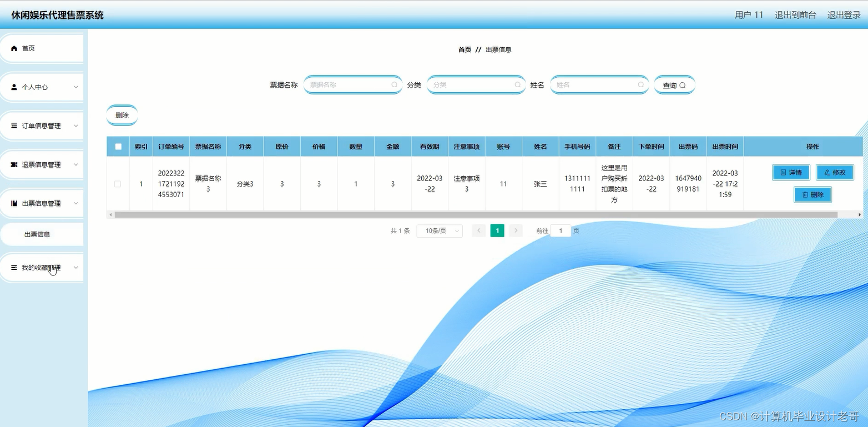
Task: Collapse the 出票信息管理 chevron
Action: point(76,204)
